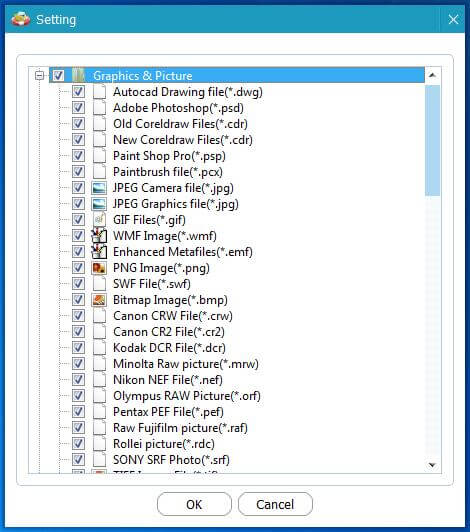Select the Raw Fujifilm picture(*.raf) label

click(x=180, y=428)
